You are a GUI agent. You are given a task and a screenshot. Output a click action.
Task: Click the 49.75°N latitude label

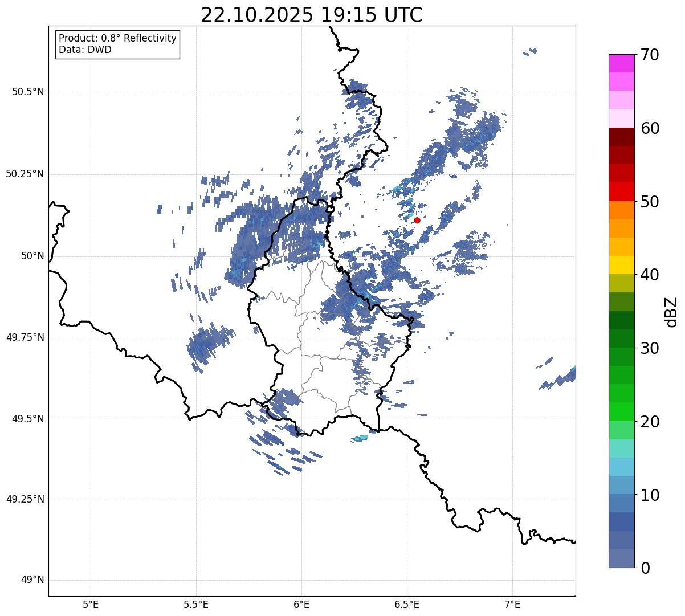tap(25, 337)
